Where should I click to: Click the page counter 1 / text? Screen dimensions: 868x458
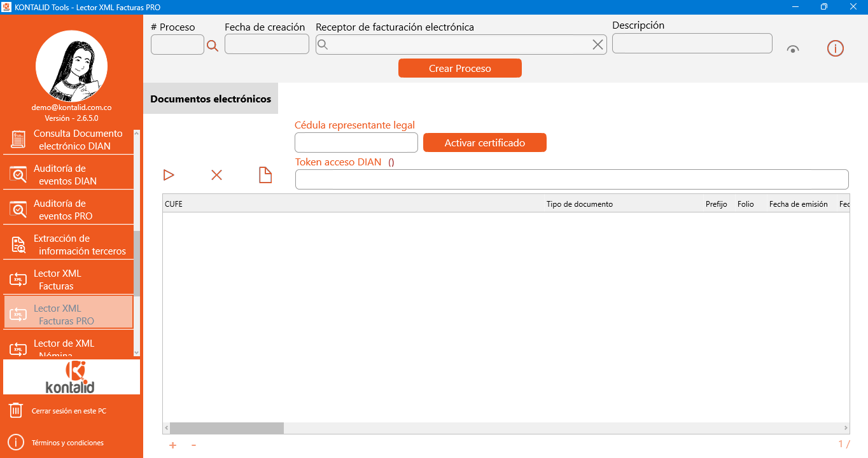point(844,444)
